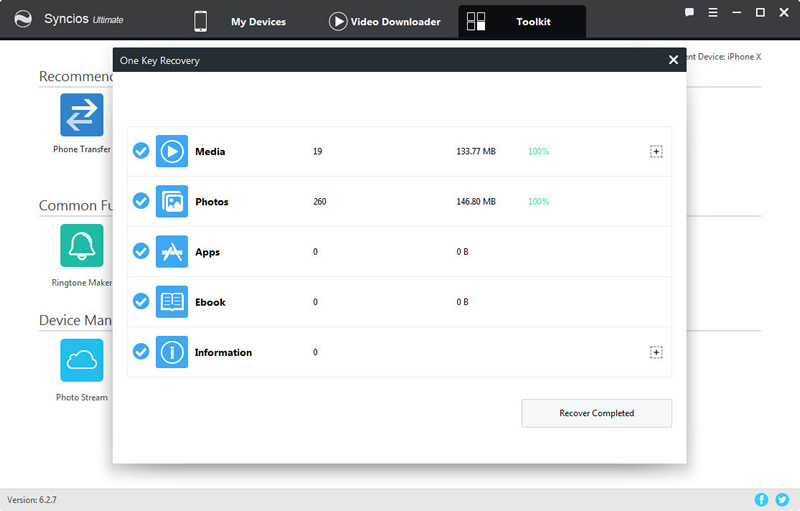Image resolution: width=800 pixels, height=511 pixels.
Task: Click the Apps label text
Action: click(207, 252)
